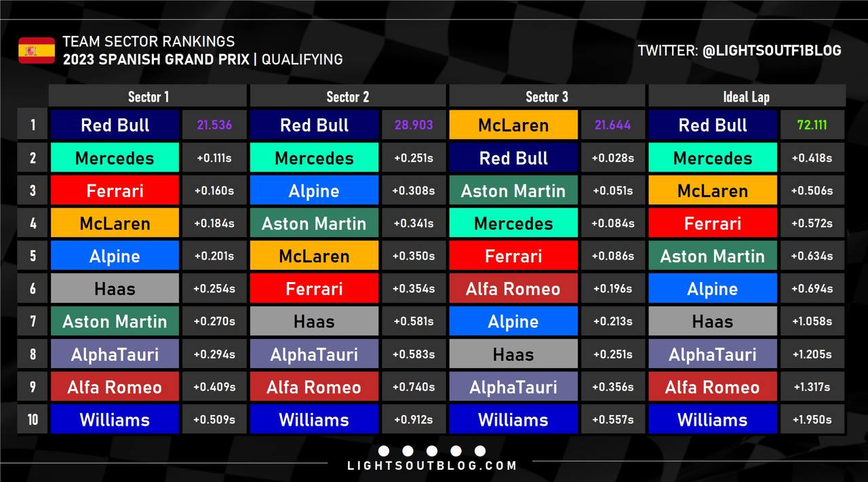The height and width of the screenshot is (482, 868).
Task: Click the Haas cell in Sector 1
Action: pos(115,289)
